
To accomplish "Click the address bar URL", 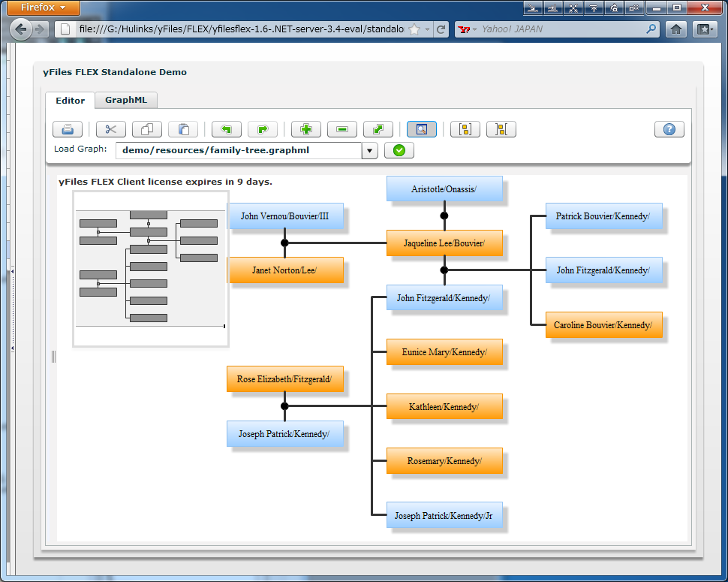I will pyautogui.click(x=241, y=29).
